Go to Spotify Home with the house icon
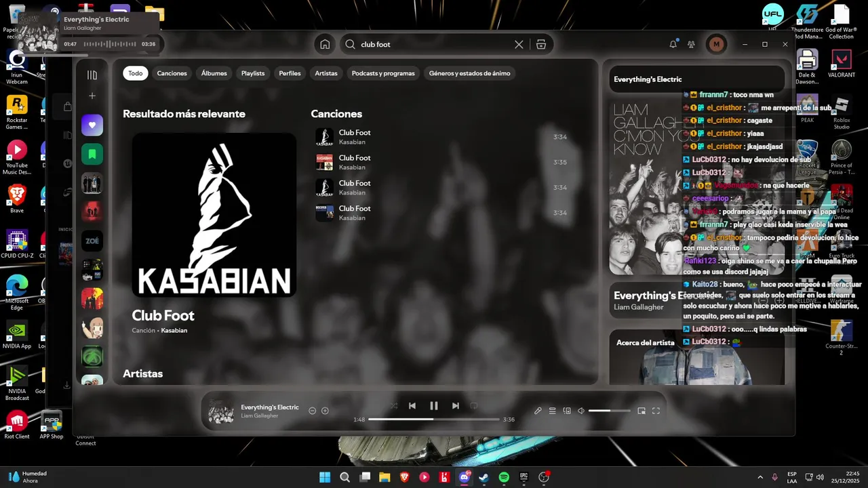 (x=325, y=44)
